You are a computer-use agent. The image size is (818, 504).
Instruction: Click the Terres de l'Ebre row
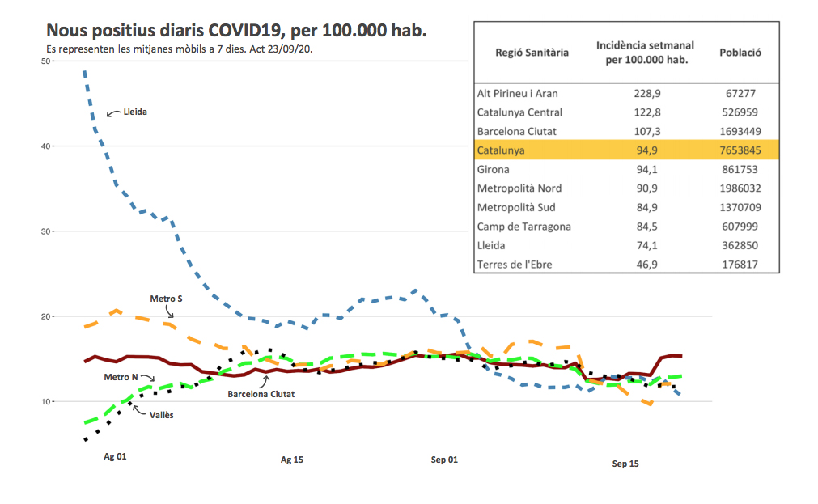626,265
